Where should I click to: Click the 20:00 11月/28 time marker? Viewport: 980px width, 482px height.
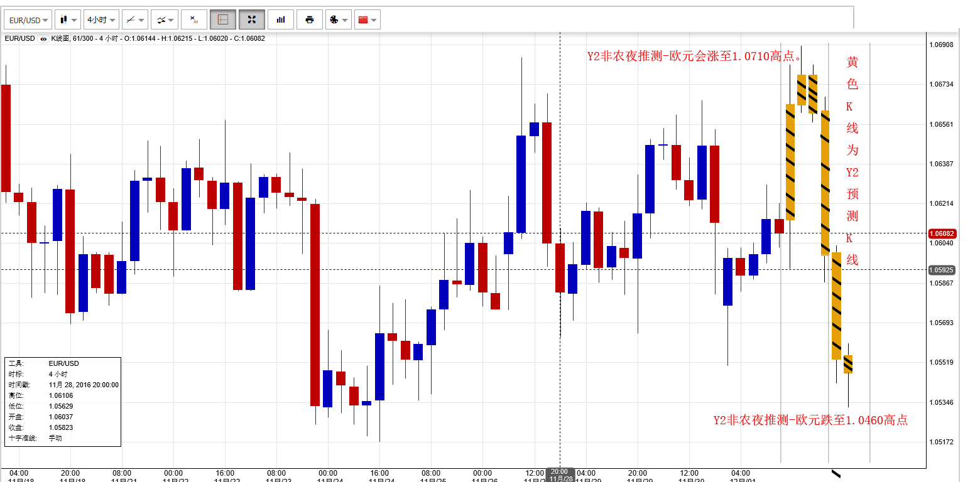(x=560, y=475)
